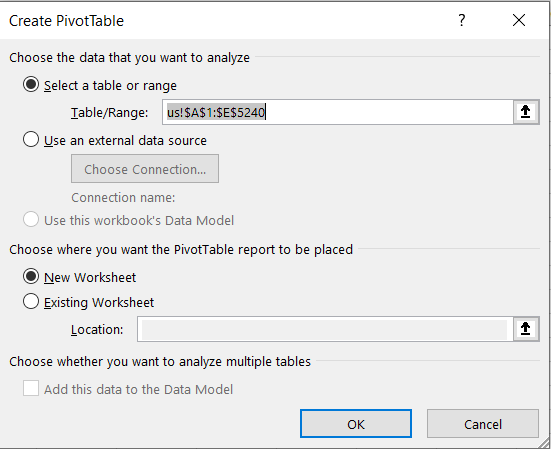The image size is (551, 449).
Task: Confirm with the OK button
Action: tap(356, 424)
